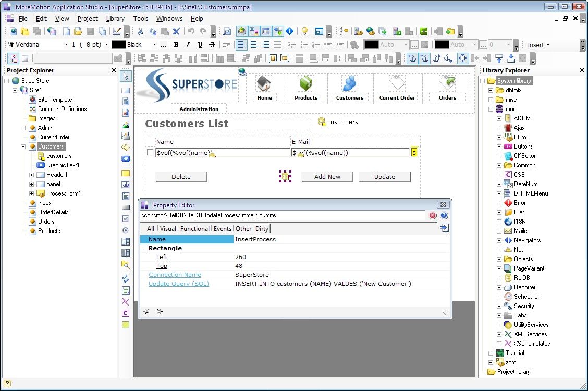Screen dimensions: 588x391
Task: Click the Cut scissors icon in toolbar
Action: (x=140, y=31)
